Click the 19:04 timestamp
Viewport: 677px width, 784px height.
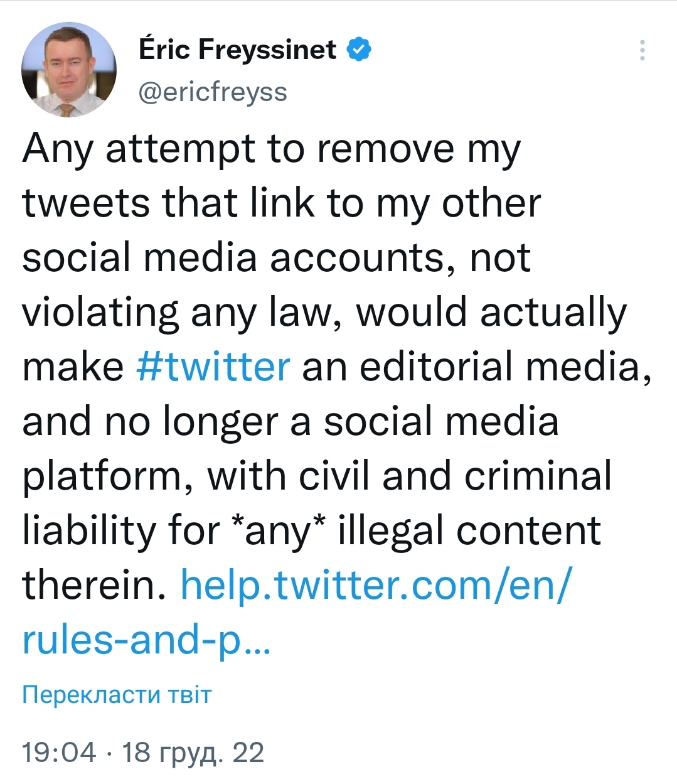click(x=59, y=752)
